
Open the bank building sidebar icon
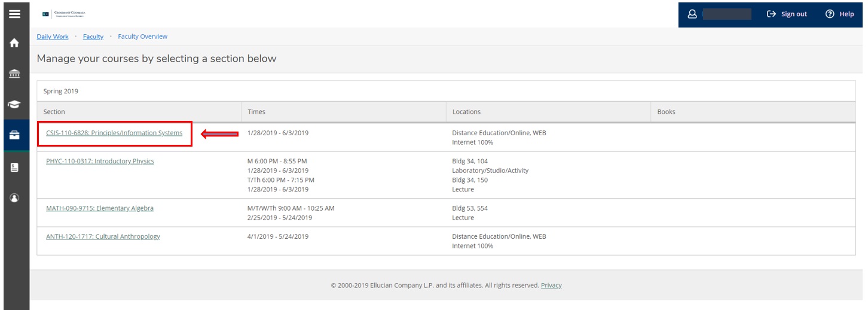14,74
